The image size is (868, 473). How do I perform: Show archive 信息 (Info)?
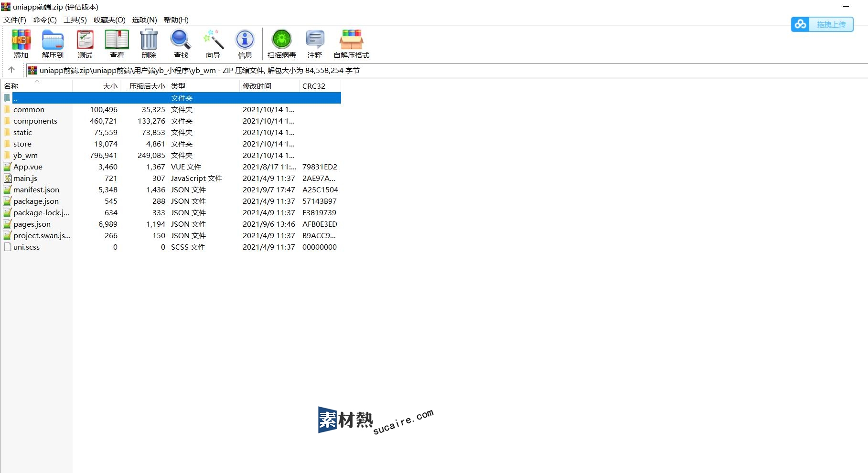[245, 40]
